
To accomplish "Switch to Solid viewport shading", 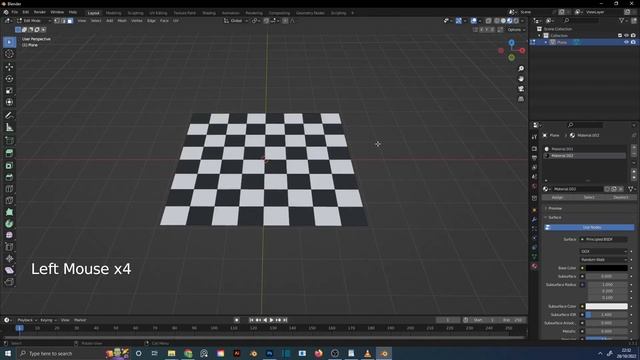I will (503, 20).
